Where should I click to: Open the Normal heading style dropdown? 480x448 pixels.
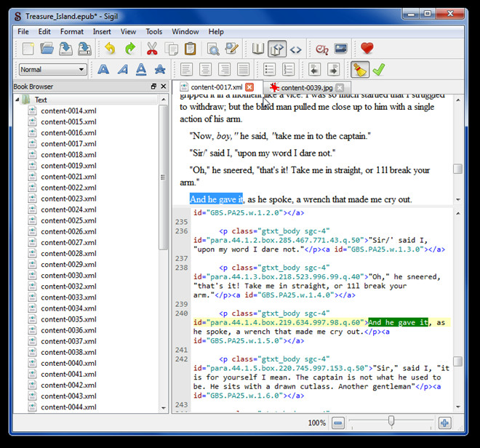(x=52, y=70)
